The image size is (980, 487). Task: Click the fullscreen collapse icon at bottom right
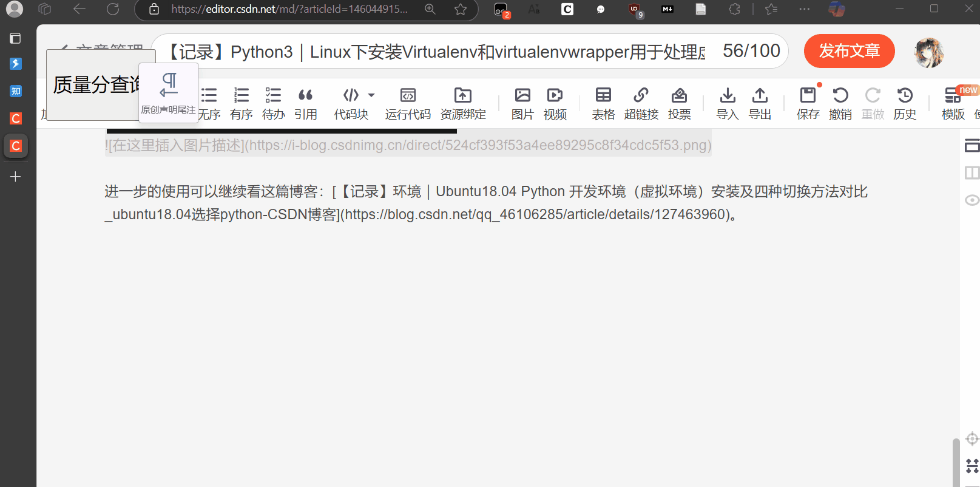(972, 466)
